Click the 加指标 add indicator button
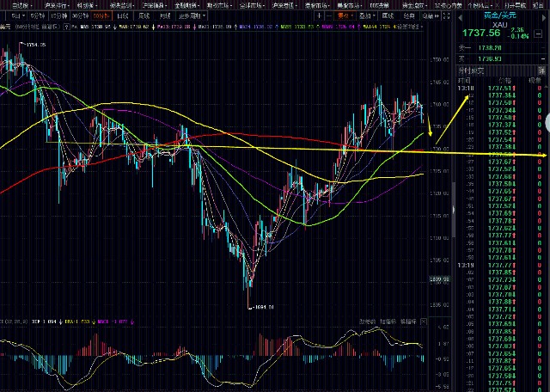Screen dimensions: 550x392 pyautogui.click(x=388, y=322)
